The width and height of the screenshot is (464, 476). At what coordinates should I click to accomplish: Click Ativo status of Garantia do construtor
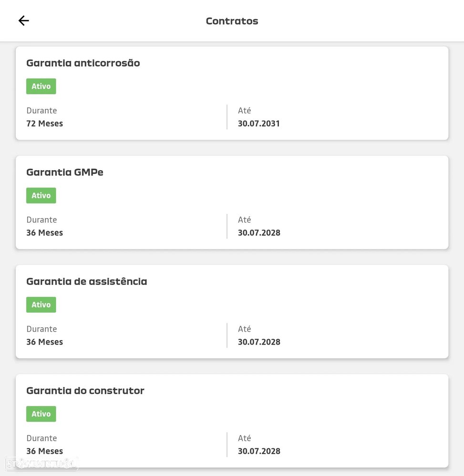click(41, 414)
